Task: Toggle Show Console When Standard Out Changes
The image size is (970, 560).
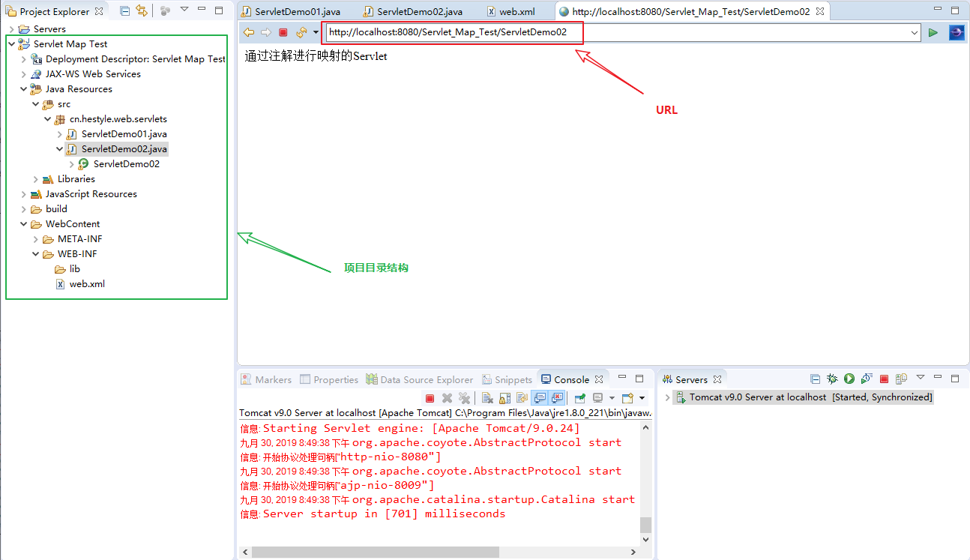Action: [539, 397]
